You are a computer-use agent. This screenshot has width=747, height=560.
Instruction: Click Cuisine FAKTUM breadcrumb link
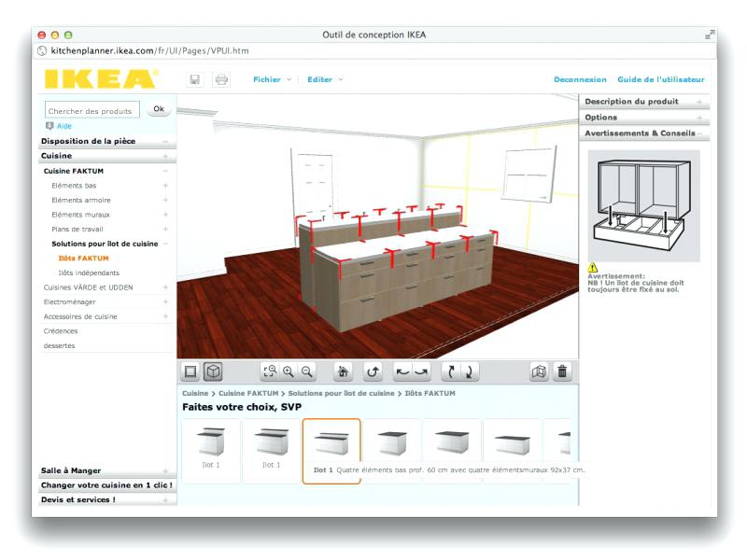tap(248, 393)
